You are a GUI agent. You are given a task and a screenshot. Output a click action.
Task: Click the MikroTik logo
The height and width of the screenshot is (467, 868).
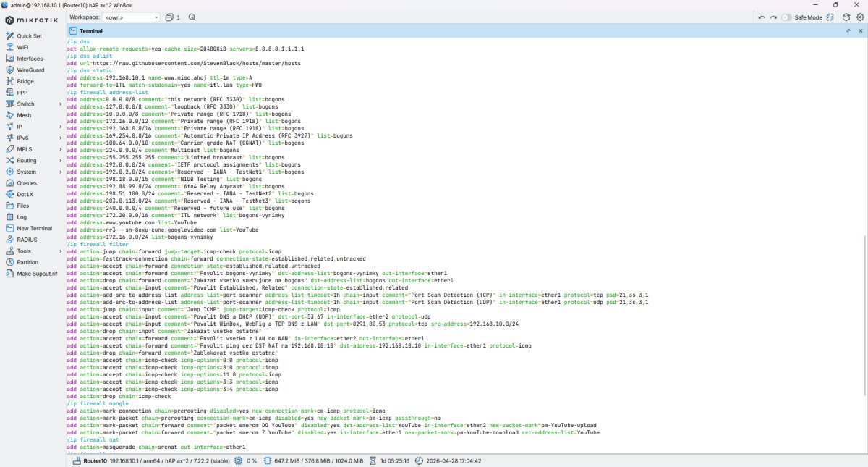33,20
